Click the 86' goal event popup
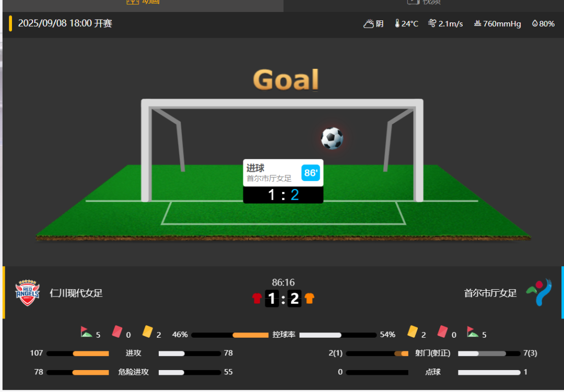 pos(283,181)
